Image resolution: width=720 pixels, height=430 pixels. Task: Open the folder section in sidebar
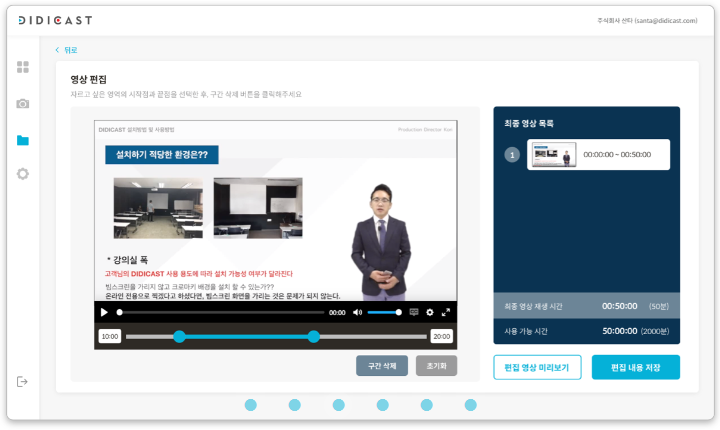(22, 140)
